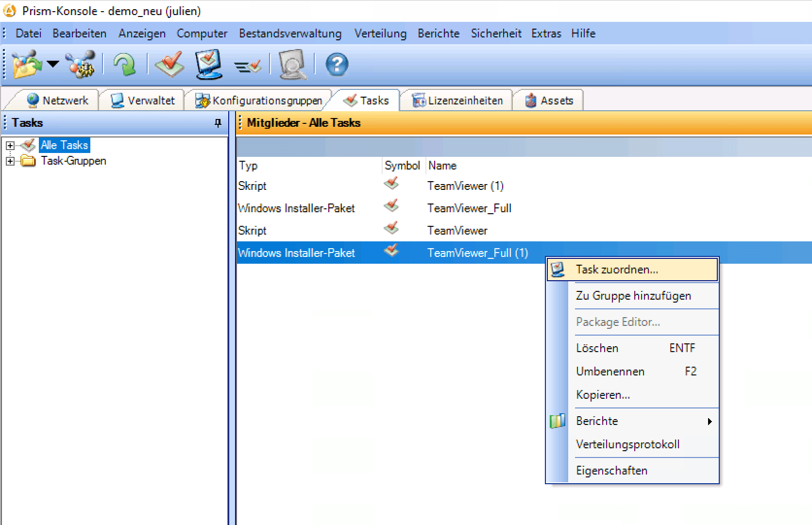This screenshot has height=525, width=812.
Task: Click the blue help question mark icon
Action: point(337,65)
